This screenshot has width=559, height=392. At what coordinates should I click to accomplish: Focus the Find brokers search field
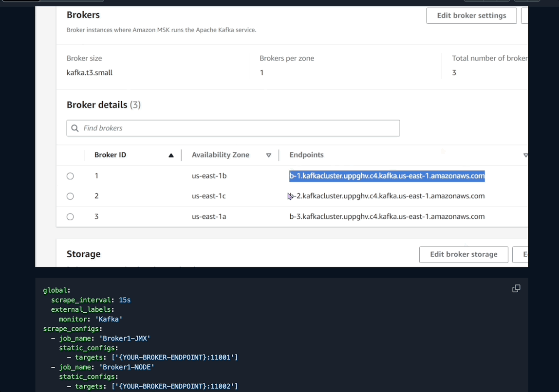tap(239, 128)
